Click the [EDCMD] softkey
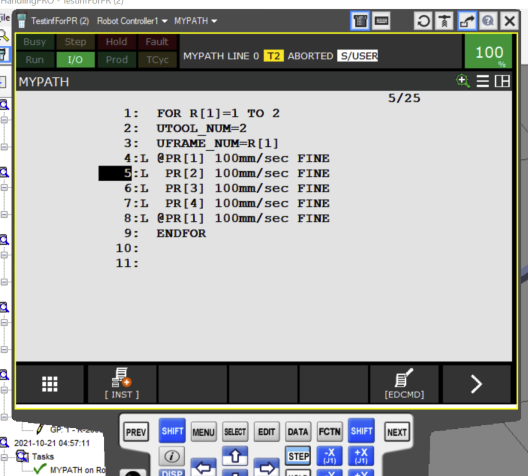This screenshot has width=528, height=476. tap(404, 384)
